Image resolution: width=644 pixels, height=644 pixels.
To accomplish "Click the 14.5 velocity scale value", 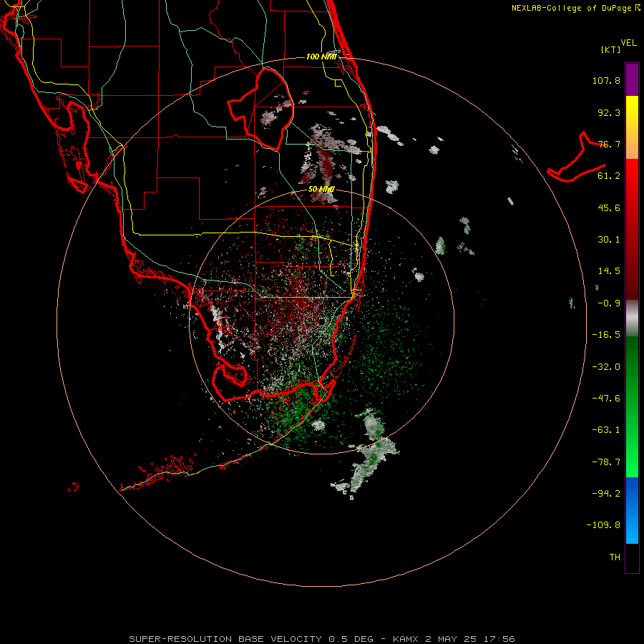I will point(609,271).
